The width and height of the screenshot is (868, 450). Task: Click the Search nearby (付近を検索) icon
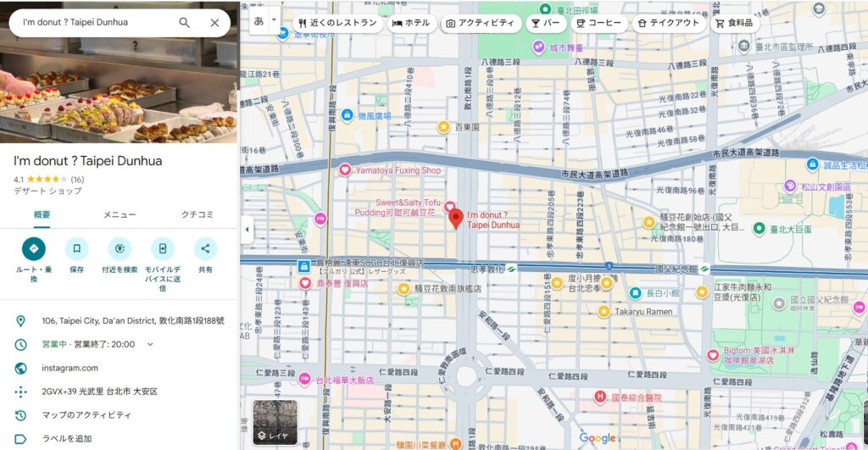(x=120, y=248)
